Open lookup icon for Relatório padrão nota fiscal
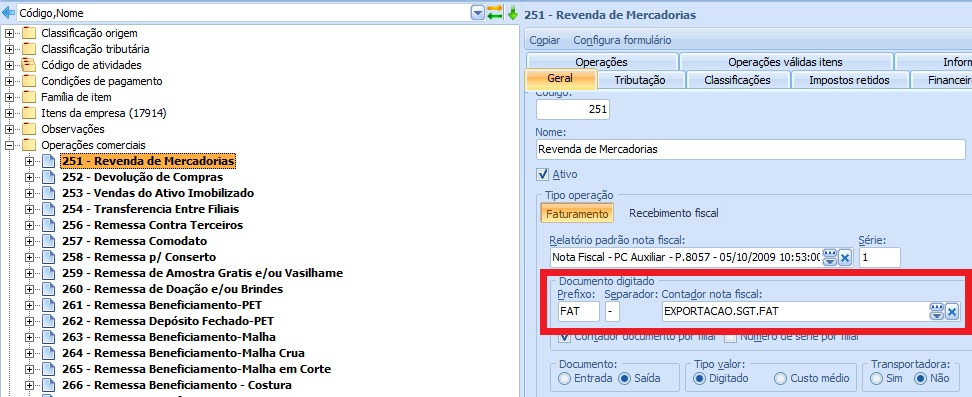 point(830,258)
